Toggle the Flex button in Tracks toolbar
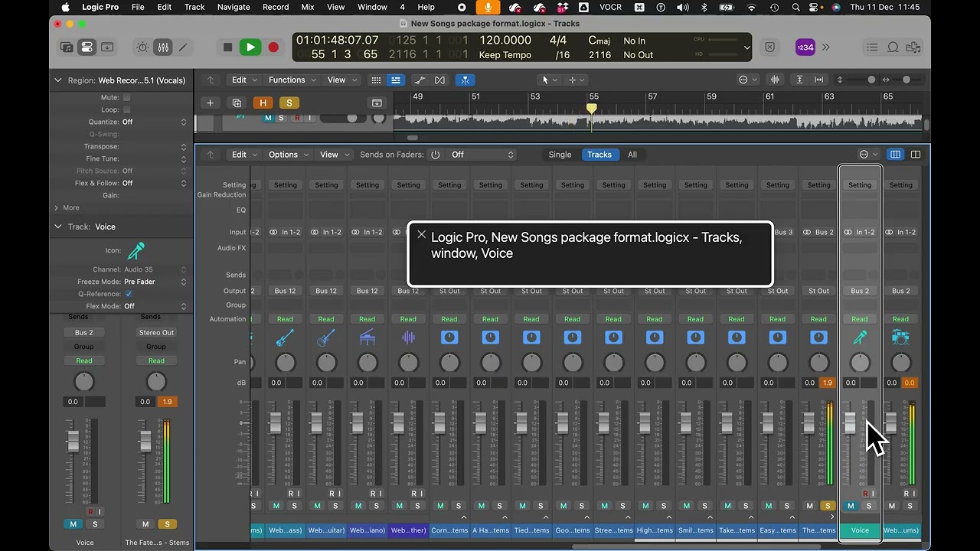The image size is (980, 551). pos(439,80)
